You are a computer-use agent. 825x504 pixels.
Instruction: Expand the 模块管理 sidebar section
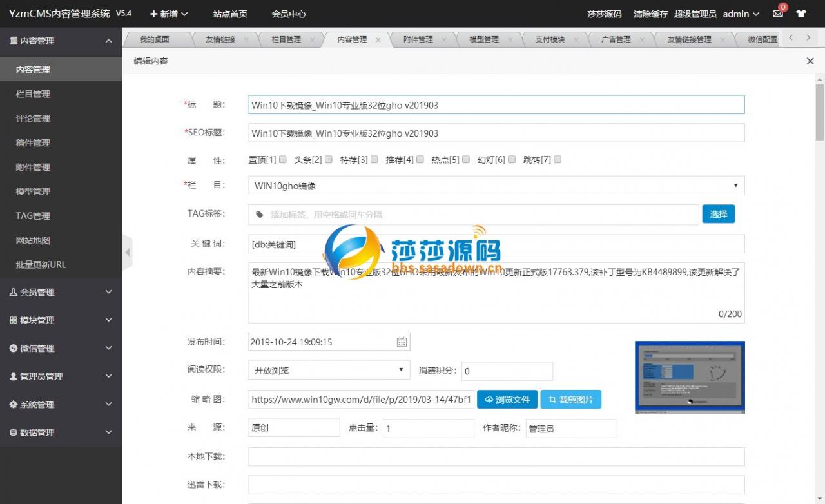[x=61, y=320]
